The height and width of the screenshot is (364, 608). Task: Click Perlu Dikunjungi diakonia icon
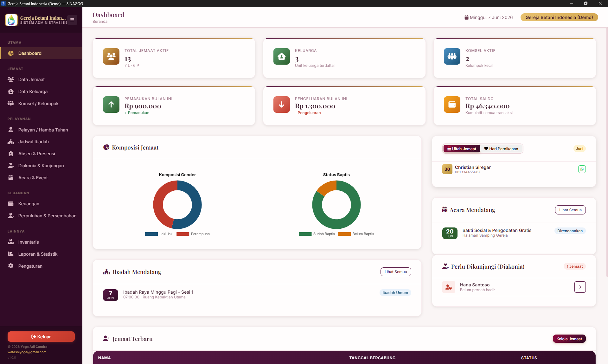coord(445,266)
